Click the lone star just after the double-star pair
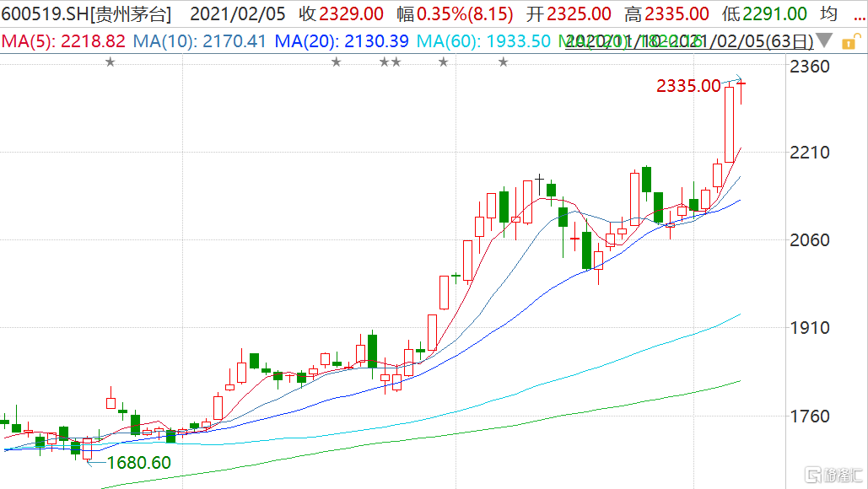 click(444, 62)
